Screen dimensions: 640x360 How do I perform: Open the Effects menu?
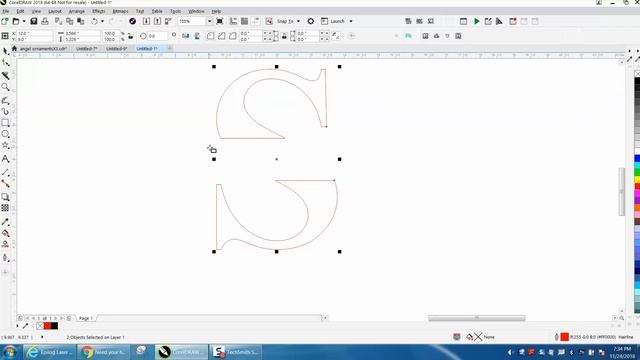tap(98, 11)
